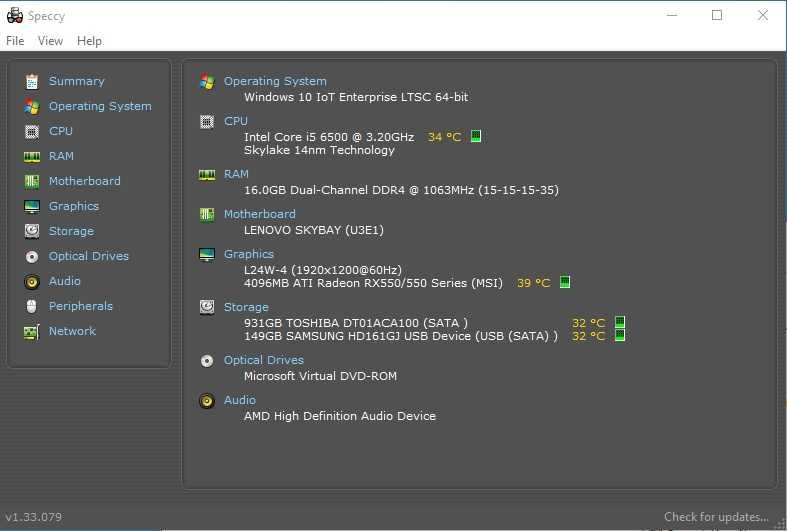The image size is (787, 531).
Task: Click Intel Core i5 6500 @ 3.20GHz text
Action: pyautogui.click(x=329, y=137)
